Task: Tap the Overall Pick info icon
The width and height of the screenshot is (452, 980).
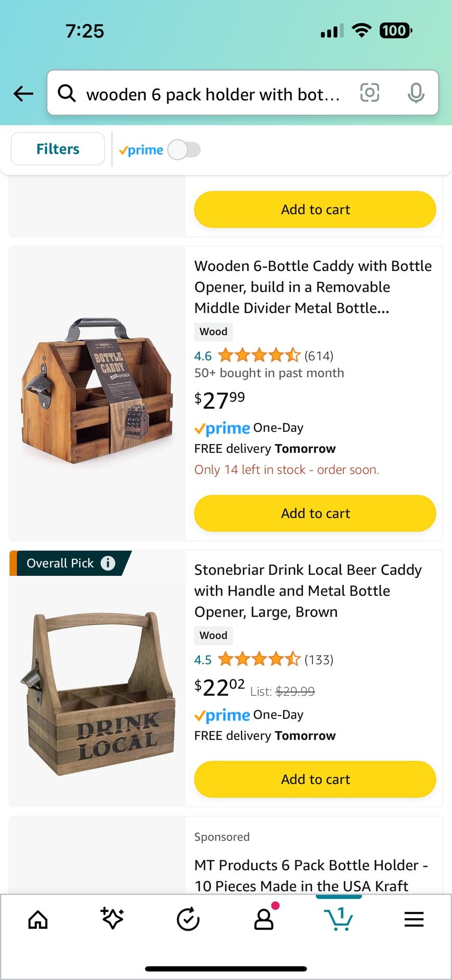Action: click(x=108, y=563)
